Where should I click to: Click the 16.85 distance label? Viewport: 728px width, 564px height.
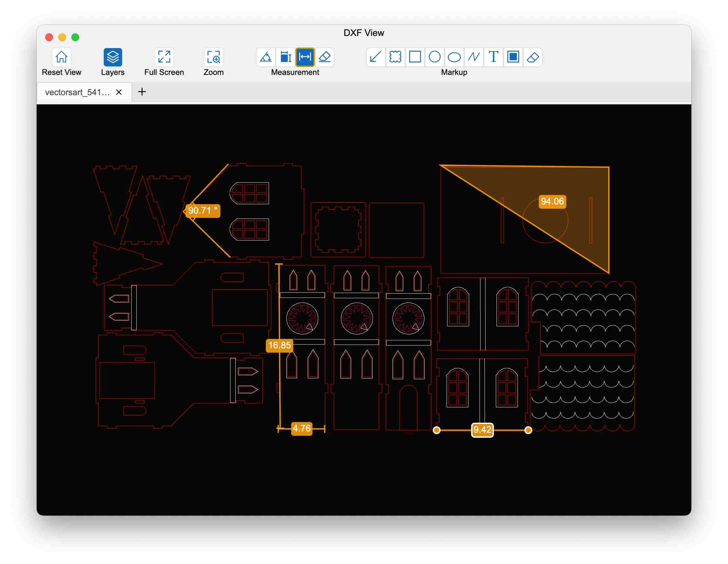pyautogui.click(x=280, y=345)
